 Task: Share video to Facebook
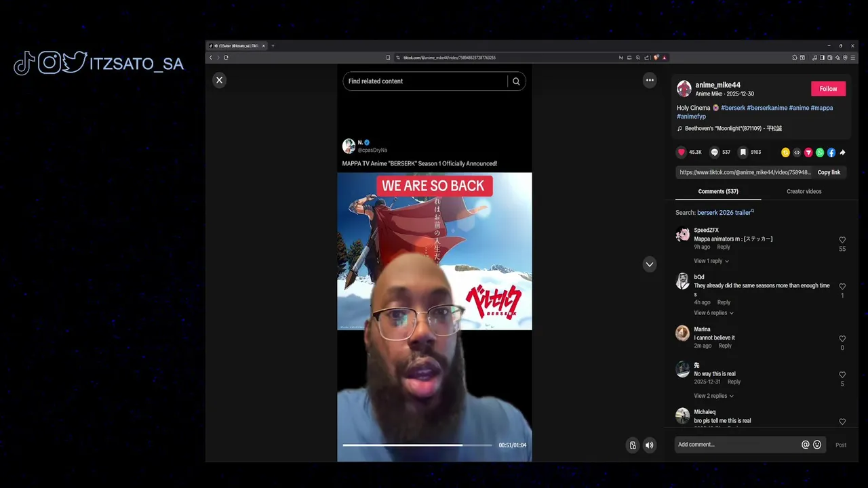(x=831, y=152)
